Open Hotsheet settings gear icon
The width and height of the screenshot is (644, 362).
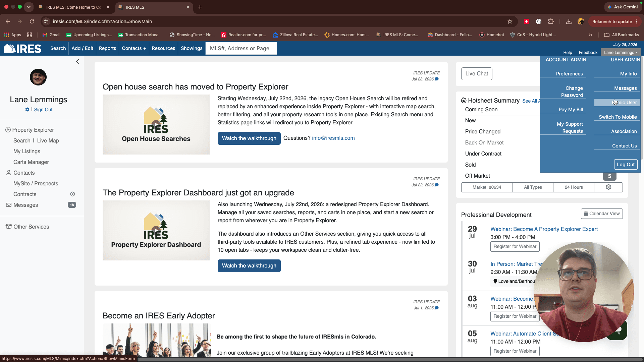click(608, 187)
